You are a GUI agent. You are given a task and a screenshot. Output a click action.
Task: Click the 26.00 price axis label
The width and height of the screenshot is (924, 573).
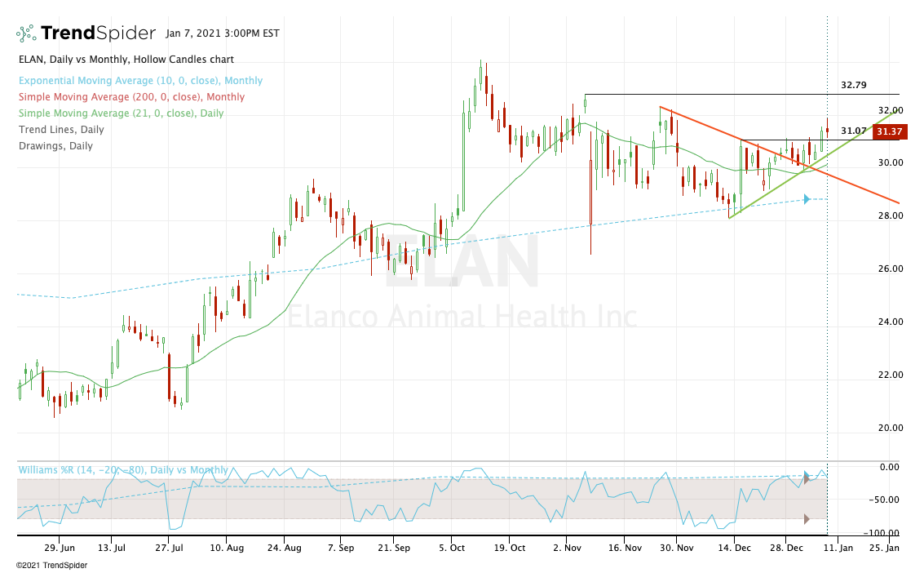(x=891, y=269)
